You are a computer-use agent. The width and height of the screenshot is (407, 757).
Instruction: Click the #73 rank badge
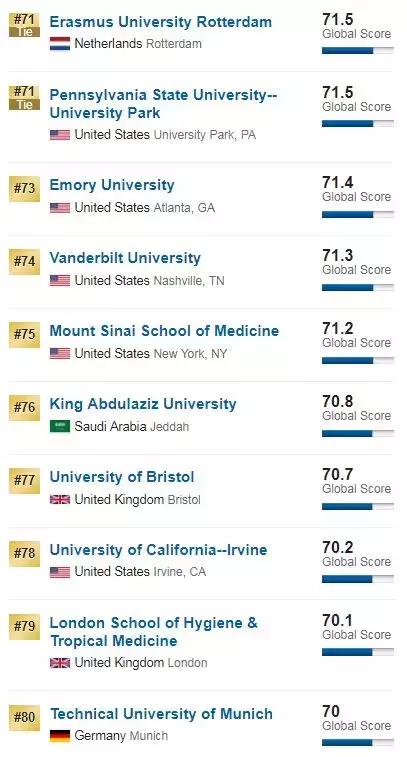[x=24, y=189]
